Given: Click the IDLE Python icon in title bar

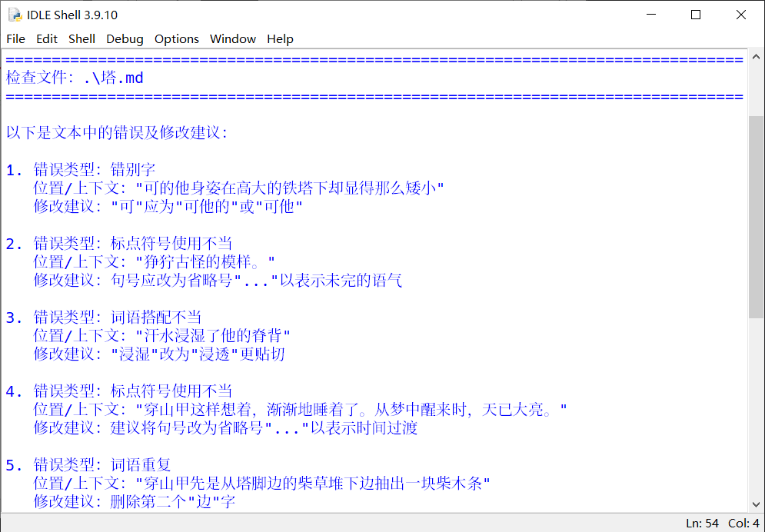Looking at the screenshot, I should coord(15,15).
